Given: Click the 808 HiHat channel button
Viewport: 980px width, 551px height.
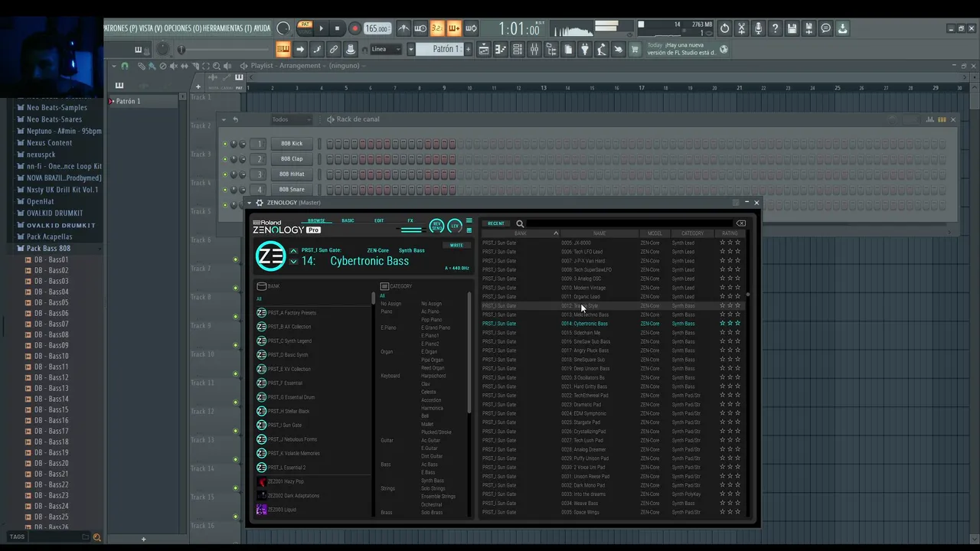Looking at the screenshot, I should 292,174.
